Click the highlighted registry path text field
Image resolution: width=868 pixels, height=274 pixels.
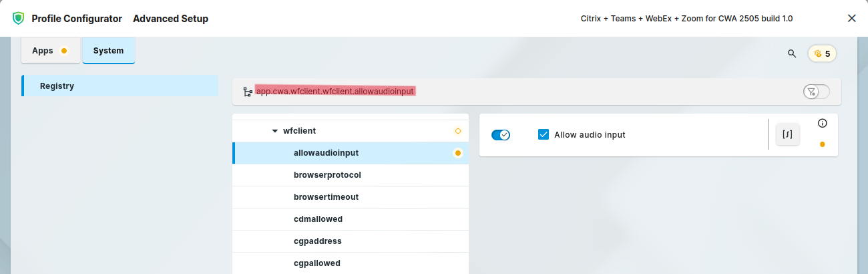[x=335, y=91]
